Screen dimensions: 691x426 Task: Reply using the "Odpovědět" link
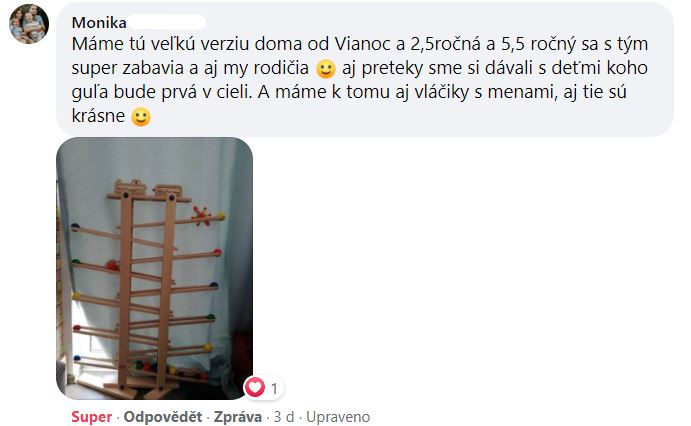pyautogui.click(x=163, y=417)
